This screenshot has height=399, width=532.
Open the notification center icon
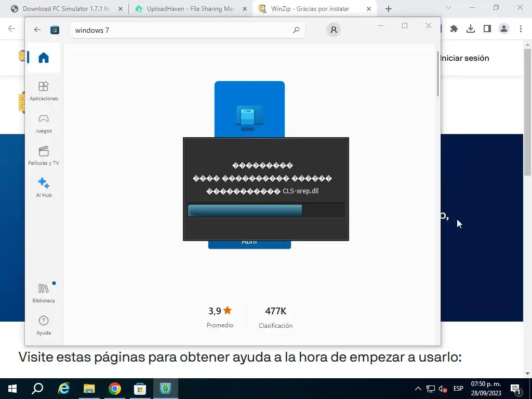[516, 389]
